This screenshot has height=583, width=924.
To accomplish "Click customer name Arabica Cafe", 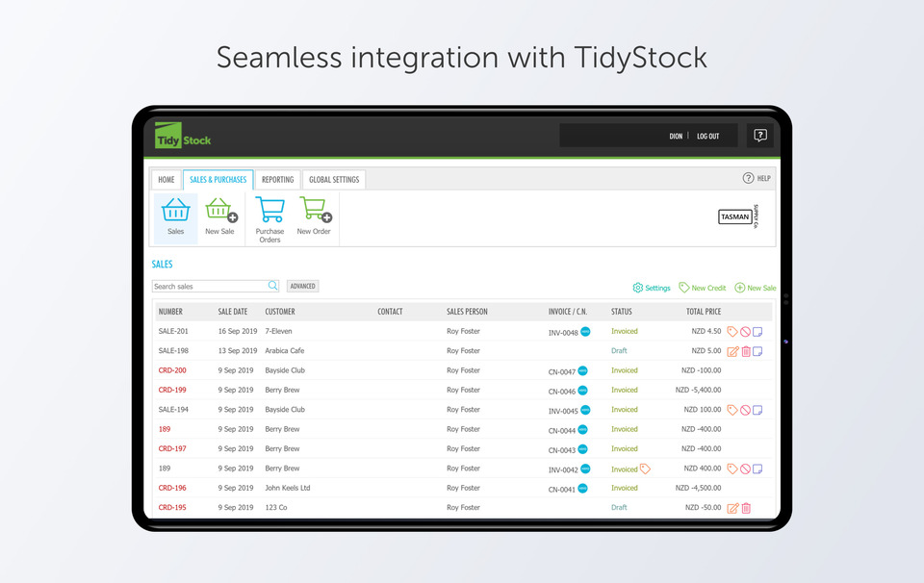I will [285, 350].
